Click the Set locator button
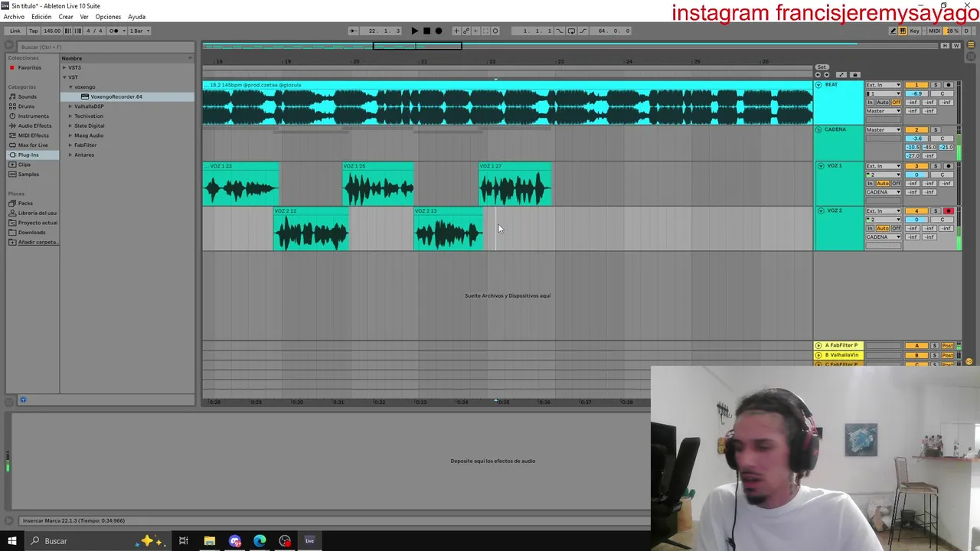Viewport: 980px width, 551px height. (822, 67)
